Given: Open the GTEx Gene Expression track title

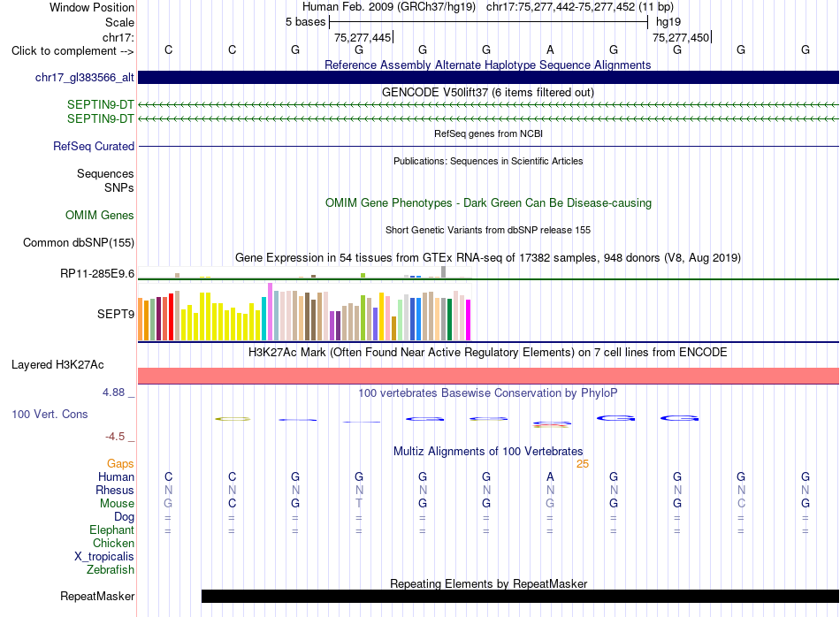Looking at the screenshot, I should tap(487, 257).
